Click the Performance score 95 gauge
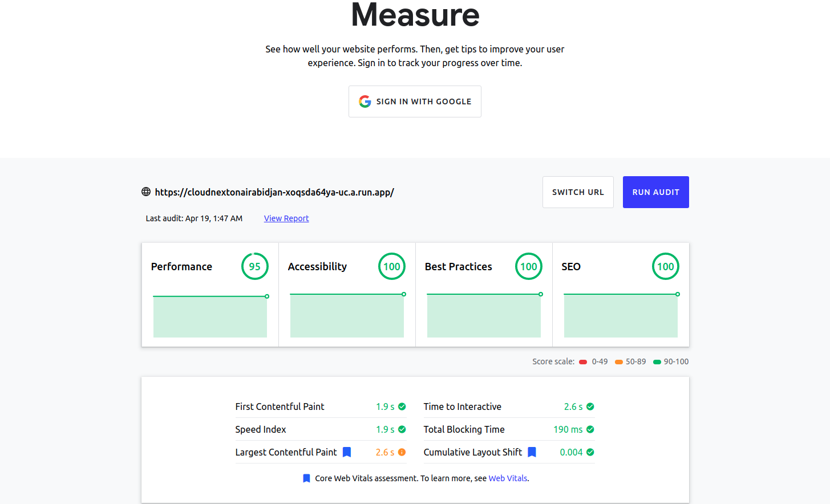 coord(255,266)
